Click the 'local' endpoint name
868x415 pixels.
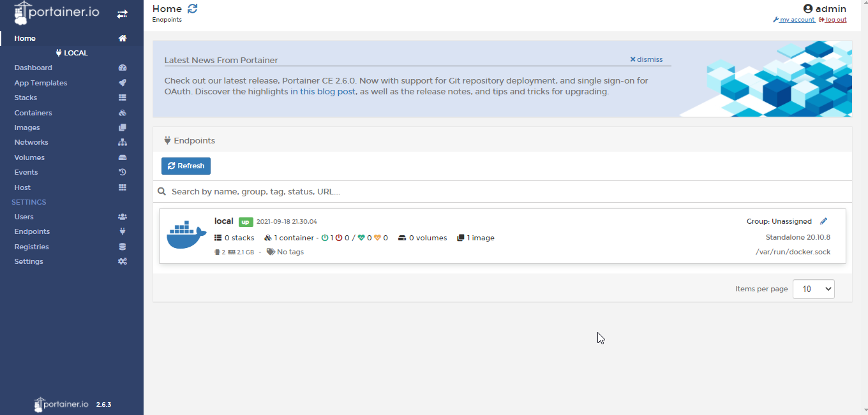224,221
